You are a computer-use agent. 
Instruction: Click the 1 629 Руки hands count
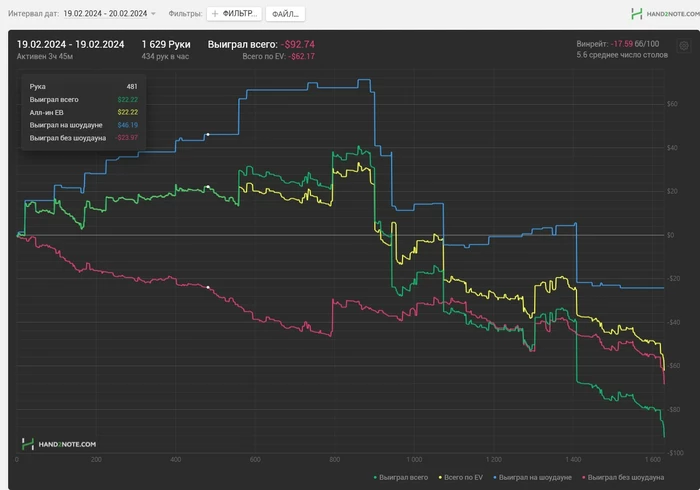pos(166,44)
